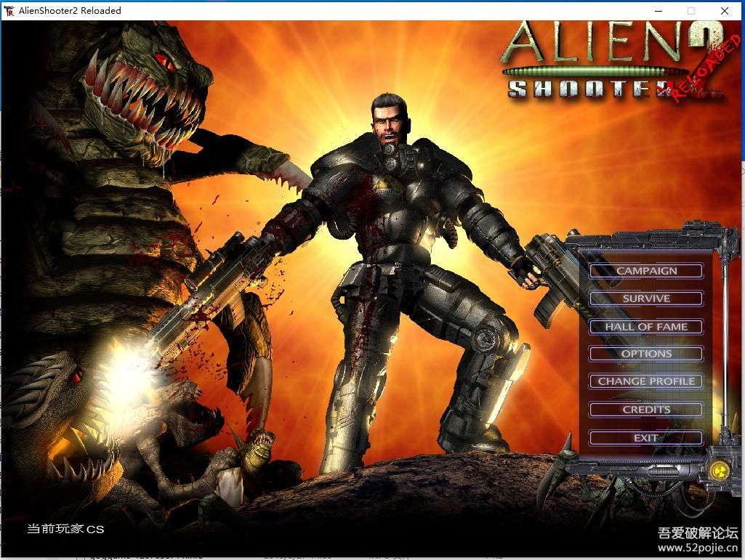Click the 'AlienShooter2 Reloaded' window title text

70,10
